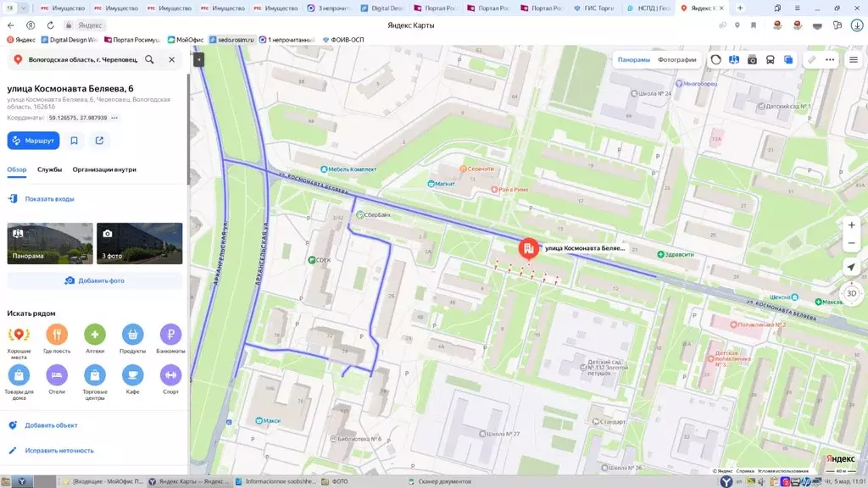
Task: Toggle public transport layer
Action: click(770, 60)
